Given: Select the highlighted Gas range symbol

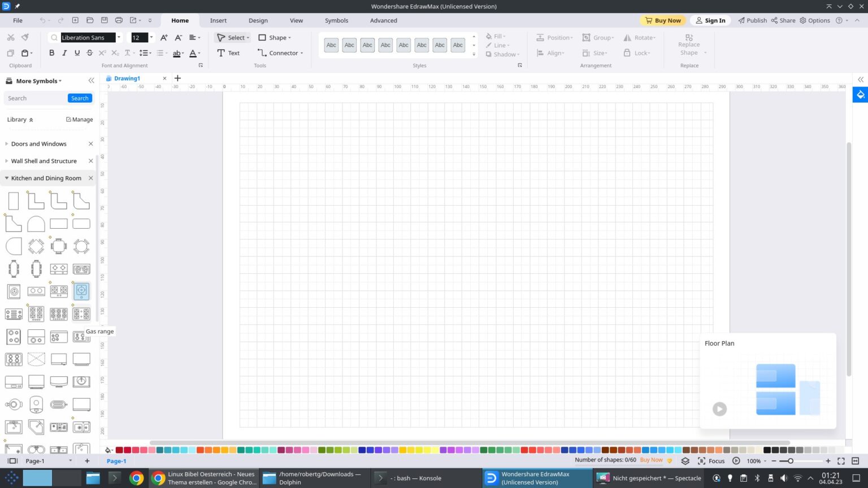Looking at the screenshot, I should click(x=81, y=291).
